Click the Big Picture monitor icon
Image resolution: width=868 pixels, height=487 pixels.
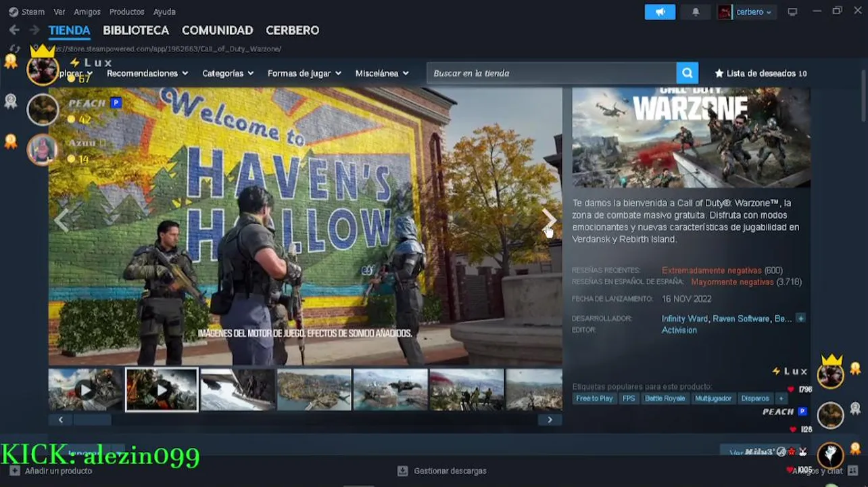click(x=792, y=11)
